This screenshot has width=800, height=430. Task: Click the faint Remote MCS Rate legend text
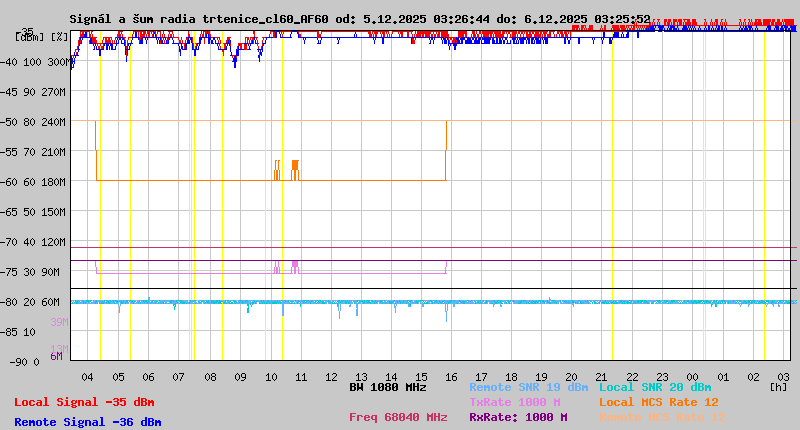point(662,417)
